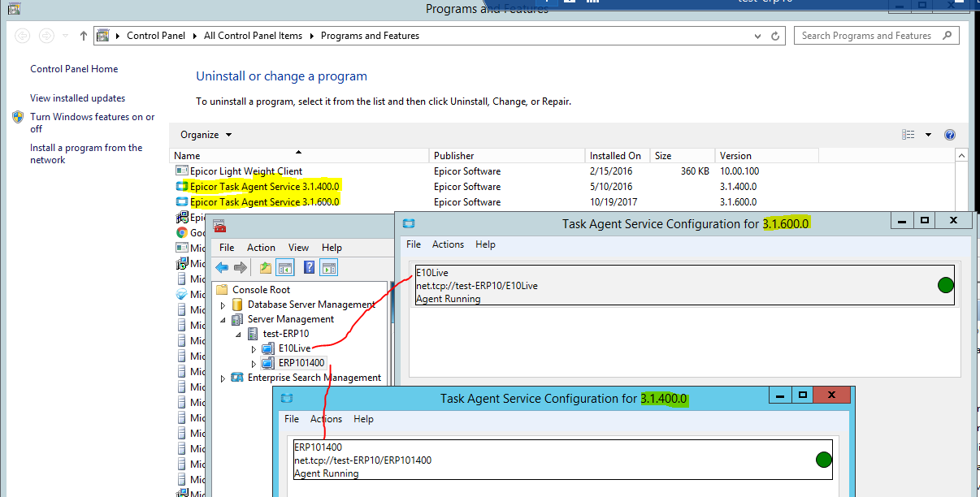
Task: Sort programs by the Version column header
Action: click(x=766, y=155)
